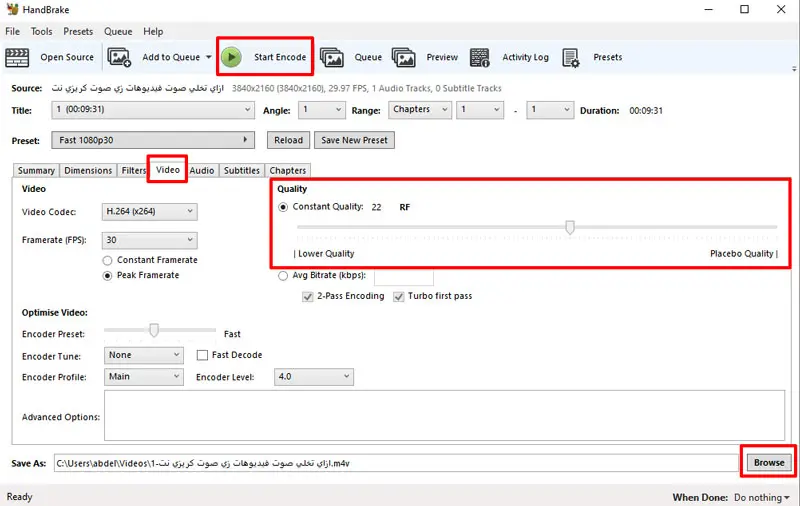
Task: Select the Peak Framerate radio button
Action: 107,276
